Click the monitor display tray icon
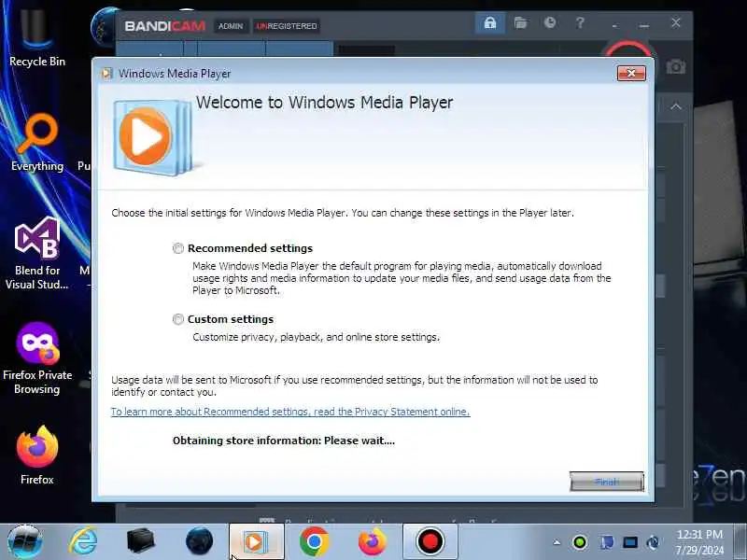This screenshot has height=560, width=747. (629, 542)
